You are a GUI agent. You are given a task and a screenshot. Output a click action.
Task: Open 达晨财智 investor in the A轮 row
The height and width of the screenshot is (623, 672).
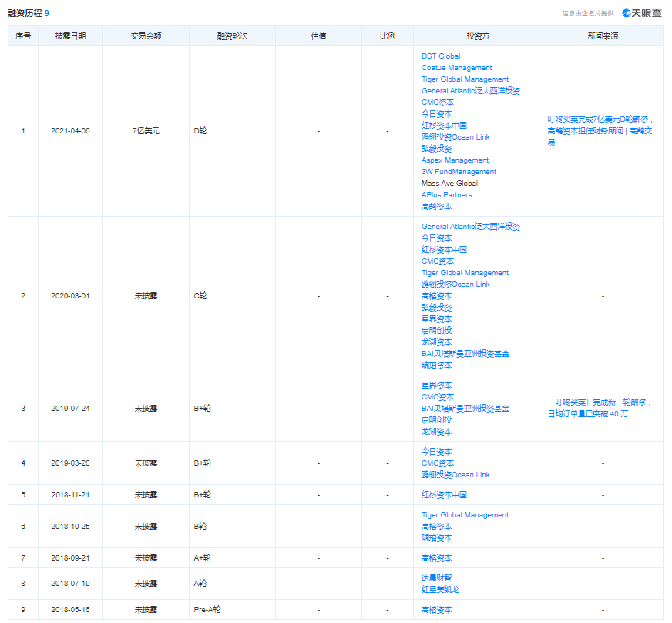[x=436, y=578]
